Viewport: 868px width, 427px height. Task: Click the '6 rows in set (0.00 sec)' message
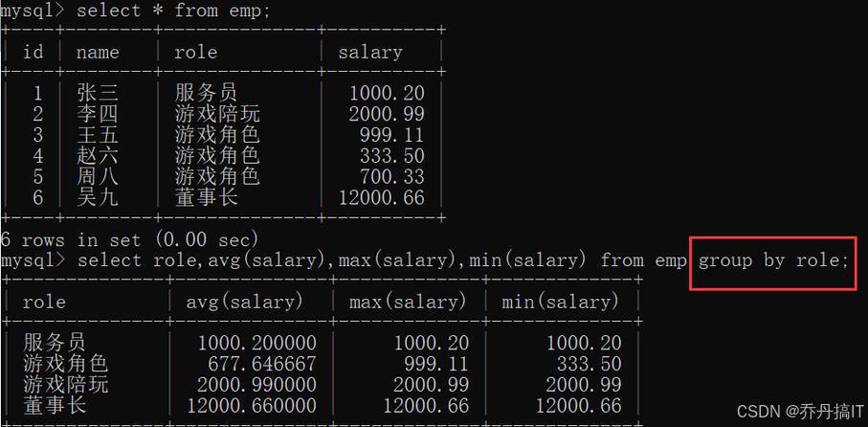(129, 239)
